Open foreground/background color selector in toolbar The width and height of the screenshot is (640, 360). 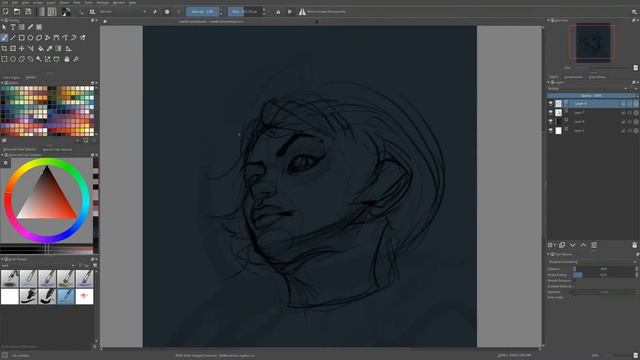tap(66, 12)
